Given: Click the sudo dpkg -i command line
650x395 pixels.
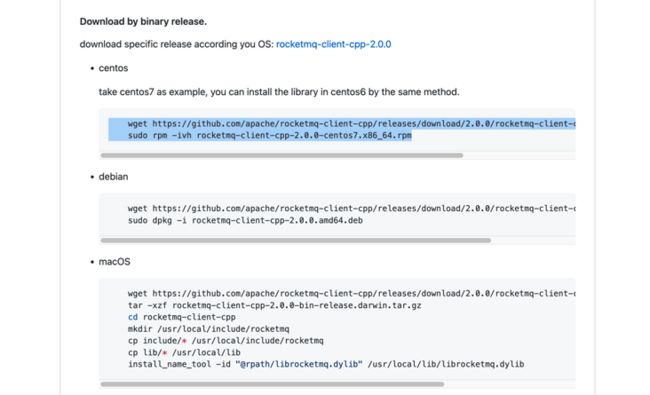Looking at the screenshot, I should (245, 221).
